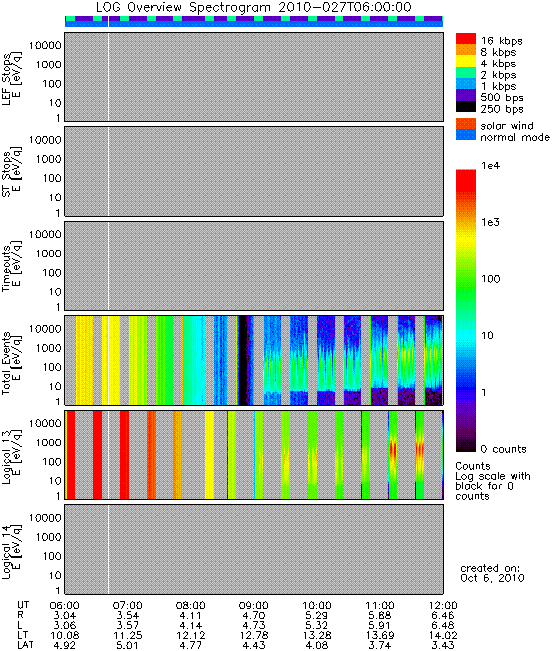Click the counts color bar scale
This screenshot has width=552, height=651.
coord(466,311)
